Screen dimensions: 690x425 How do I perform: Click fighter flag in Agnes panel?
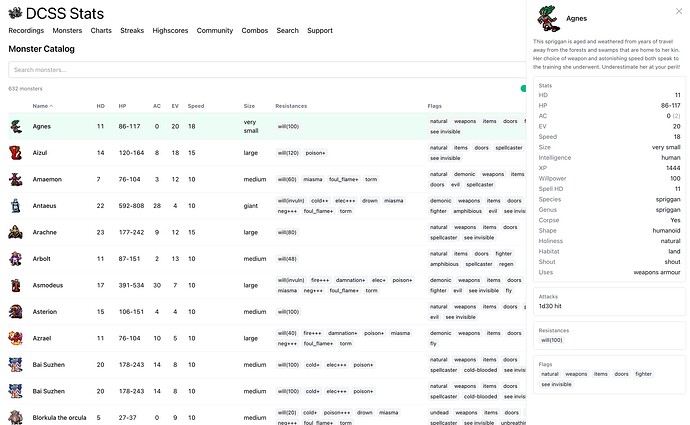pyautogui.click(x=643, y=374)
